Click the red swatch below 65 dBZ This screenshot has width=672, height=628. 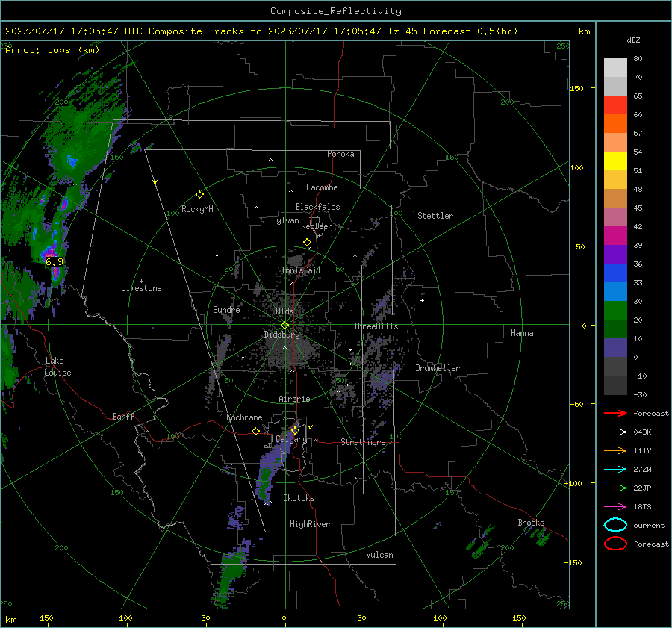click(615, 105)
